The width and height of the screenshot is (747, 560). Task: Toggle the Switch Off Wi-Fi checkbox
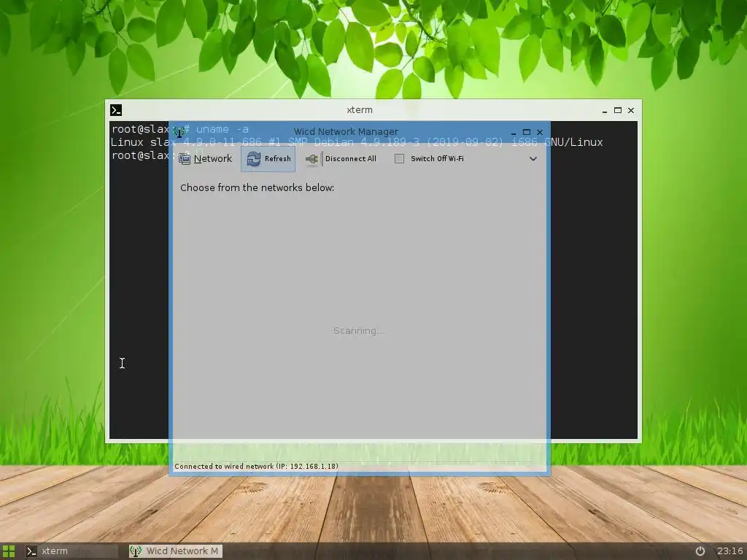[399, 158]
